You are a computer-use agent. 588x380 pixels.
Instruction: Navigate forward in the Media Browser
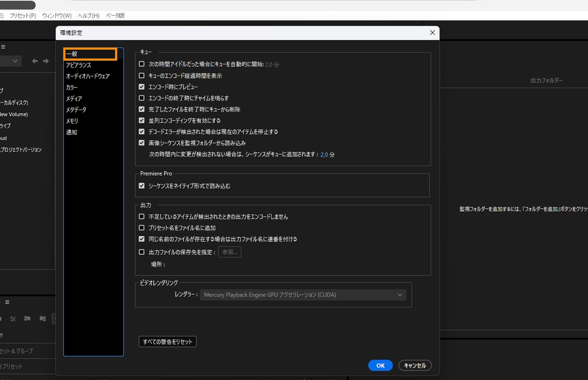point(46,61)
